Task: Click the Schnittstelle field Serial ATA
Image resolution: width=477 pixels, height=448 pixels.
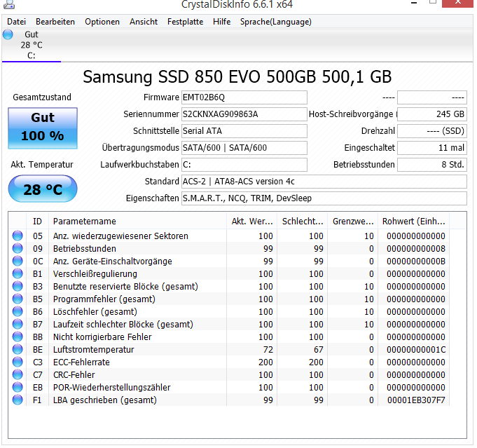Action: pos(244,130)
